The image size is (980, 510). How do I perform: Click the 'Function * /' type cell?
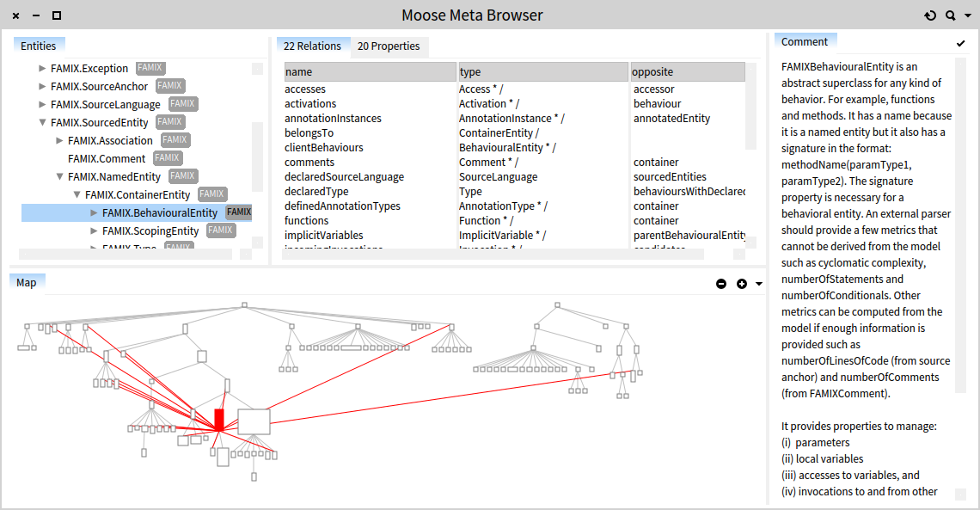click(x=487, y=221)
